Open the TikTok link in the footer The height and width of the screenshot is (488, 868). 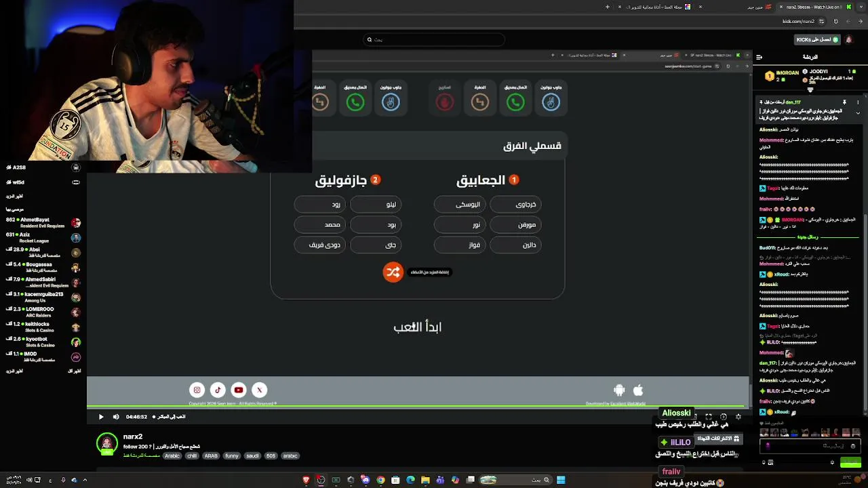218,390
